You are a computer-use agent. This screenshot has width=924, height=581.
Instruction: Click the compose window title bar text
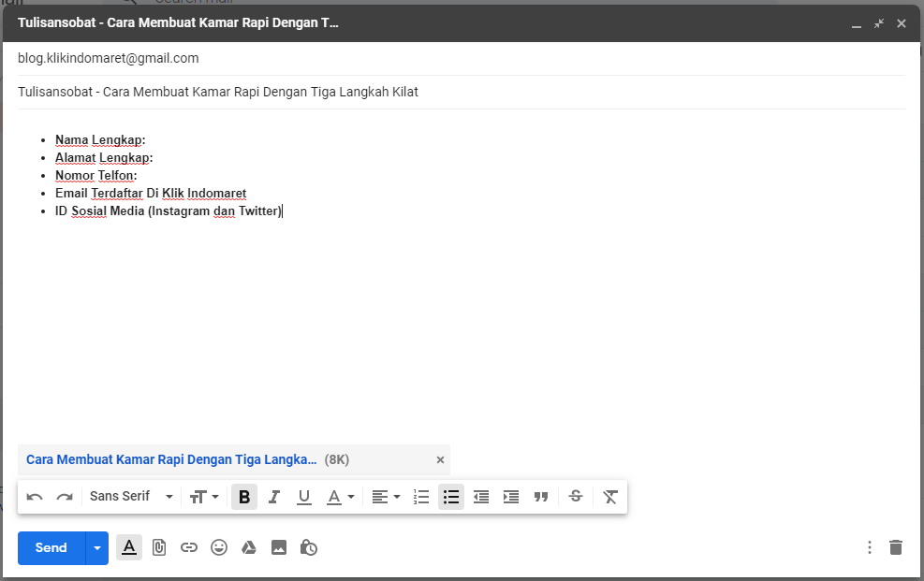(178, 23)
